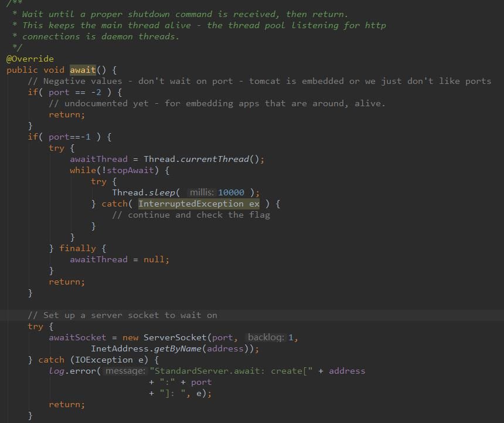Click the 'public' keyword before void
The width and height of the screenshot is (504, 423).
(22, 70)
